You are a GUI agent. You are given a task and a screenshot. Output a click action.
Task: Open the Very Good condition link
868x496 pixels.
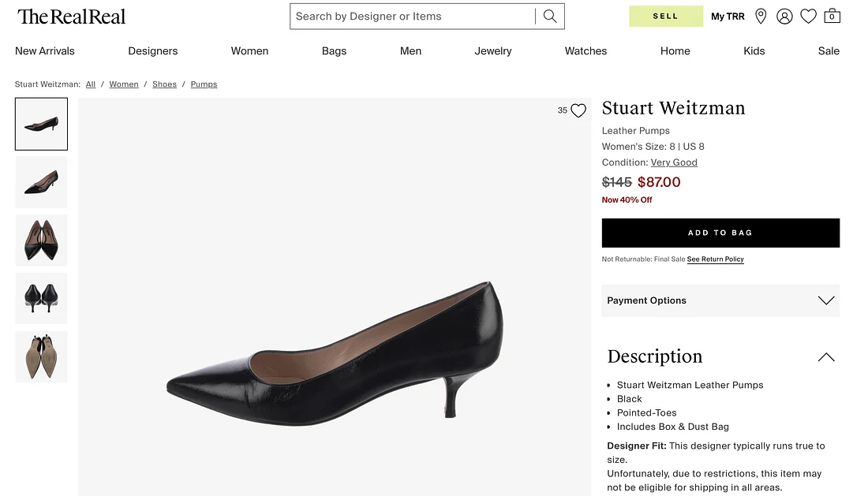674,162
